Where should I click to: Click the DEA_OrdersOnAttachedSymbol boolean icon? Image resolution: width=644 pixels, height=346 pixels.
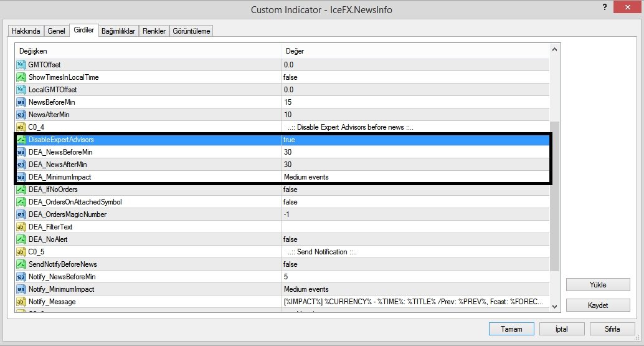pos(21,202)
